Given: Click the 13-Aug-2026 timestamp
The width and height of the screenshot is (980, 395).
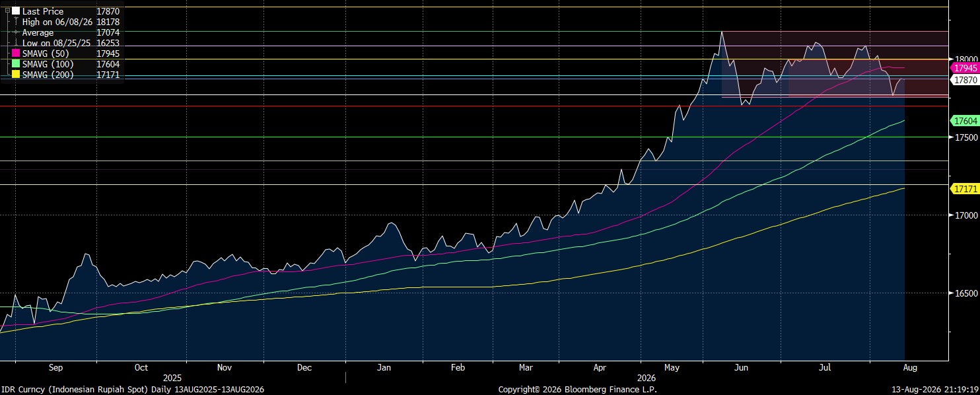Looking at the screenshot, I should tap(934, 390).
